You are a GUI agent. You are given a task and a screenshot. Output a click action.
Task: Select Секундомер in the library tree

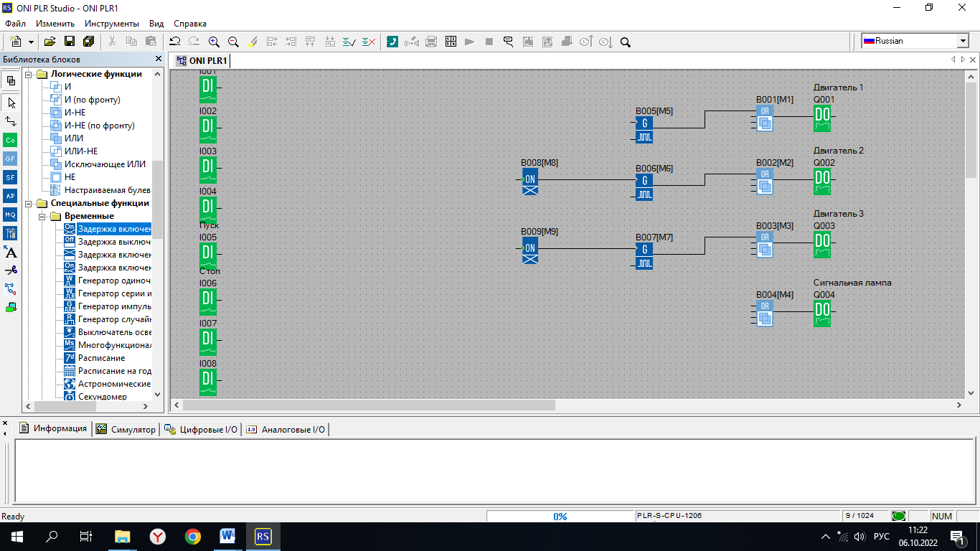coord(103,397)
